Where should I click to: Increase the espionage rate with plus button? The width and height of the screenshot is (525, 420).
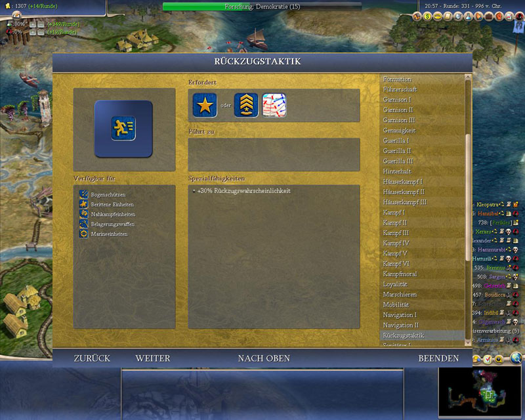coord(32,32)
